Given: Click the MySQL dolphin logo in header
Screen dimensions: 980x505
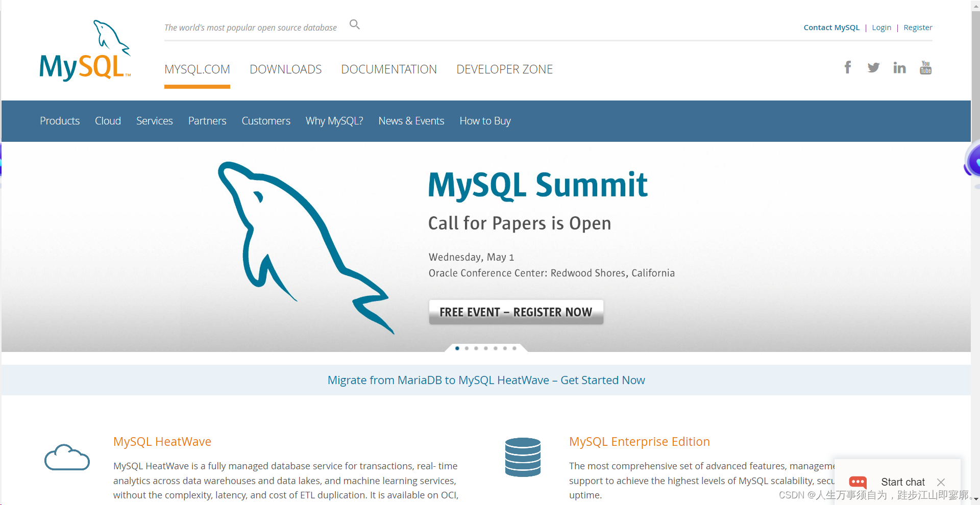Looking at the screenshot, I should 85,50.
